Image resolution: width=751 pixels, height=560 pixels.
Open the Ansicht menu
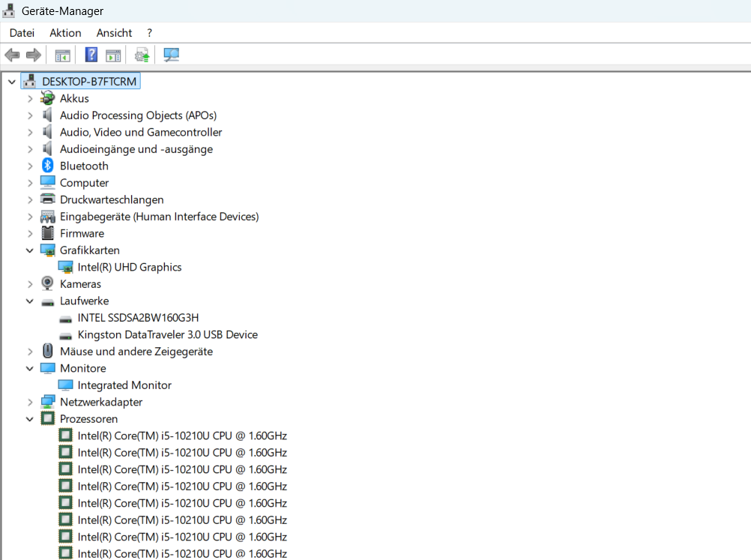(x=114, y=32)
